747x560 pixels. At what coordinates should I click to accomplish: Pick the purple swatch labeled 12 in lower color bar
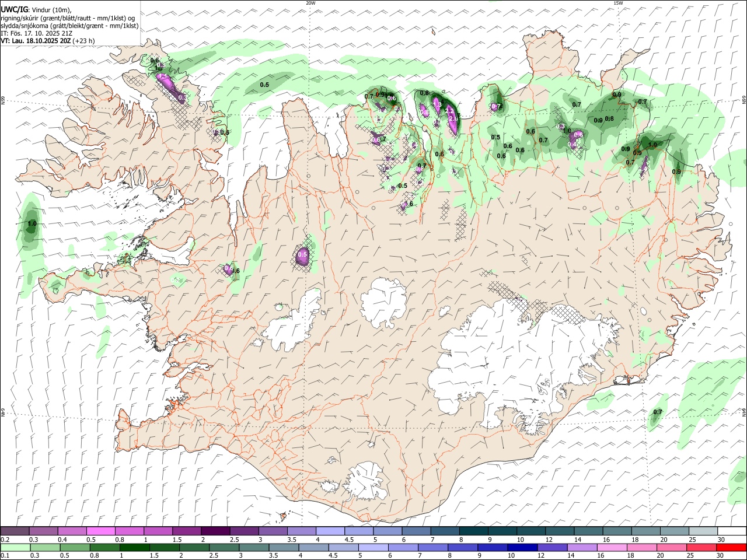[x=552, y=547]
